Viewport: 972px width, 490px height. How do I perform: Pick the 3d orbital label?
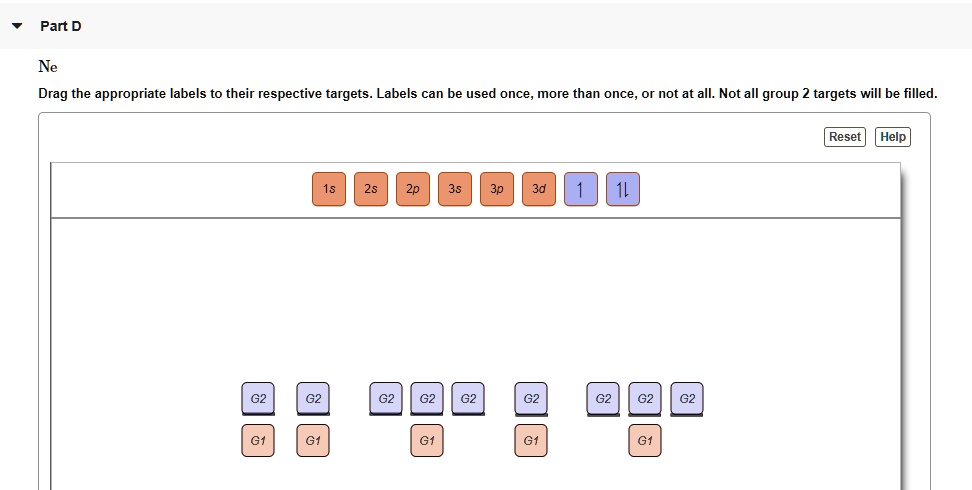pyautogui.click(x=539, y=189)
